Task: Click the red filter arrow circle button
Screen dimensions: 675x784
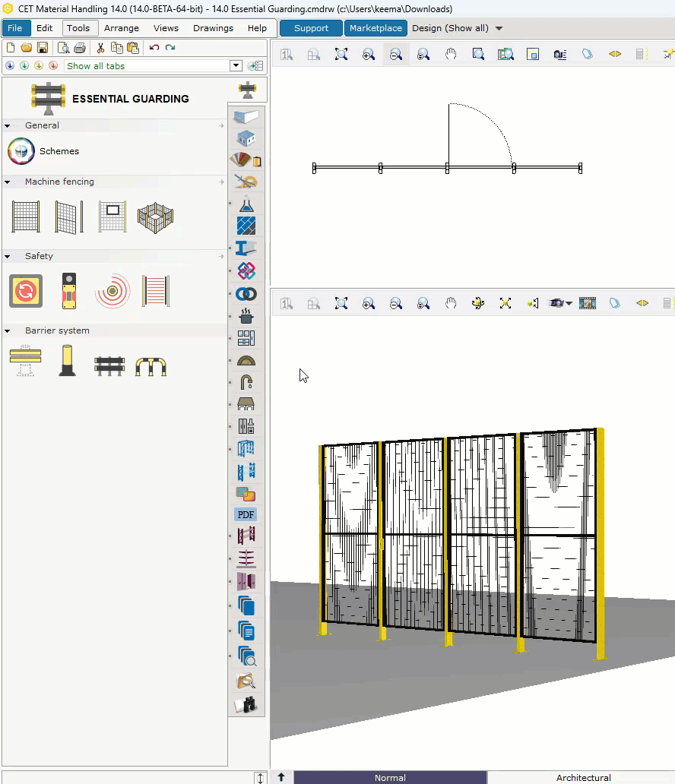Action: pos(53,65)
